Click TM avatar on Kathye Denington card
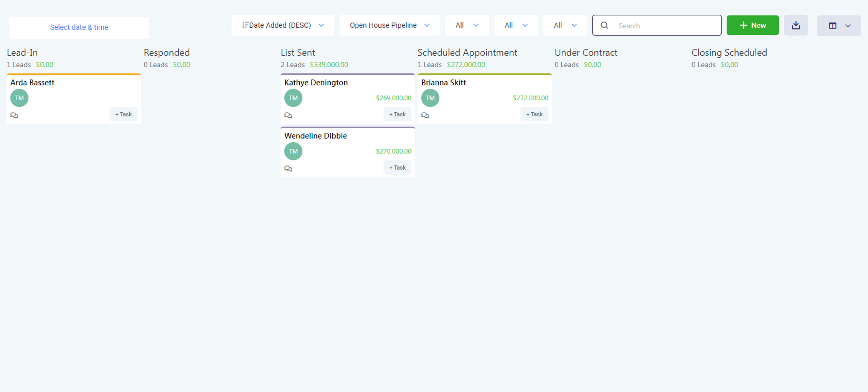The width and height of the screenshot is (868, 392). [x=293, y=98]
